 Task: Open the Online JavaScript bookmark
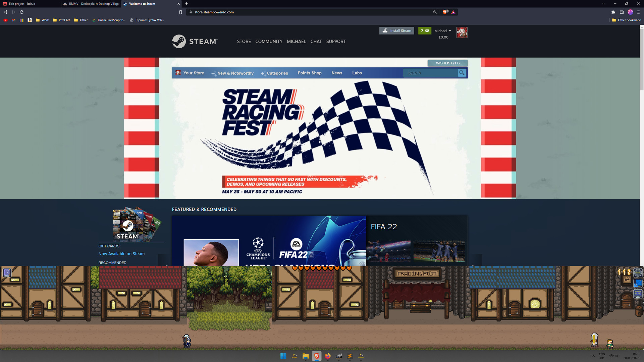point(109,20)
